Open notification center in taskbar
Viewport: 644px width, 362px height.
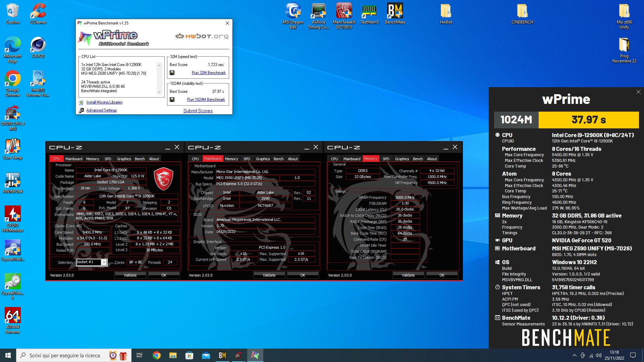[x=633, y=355]
